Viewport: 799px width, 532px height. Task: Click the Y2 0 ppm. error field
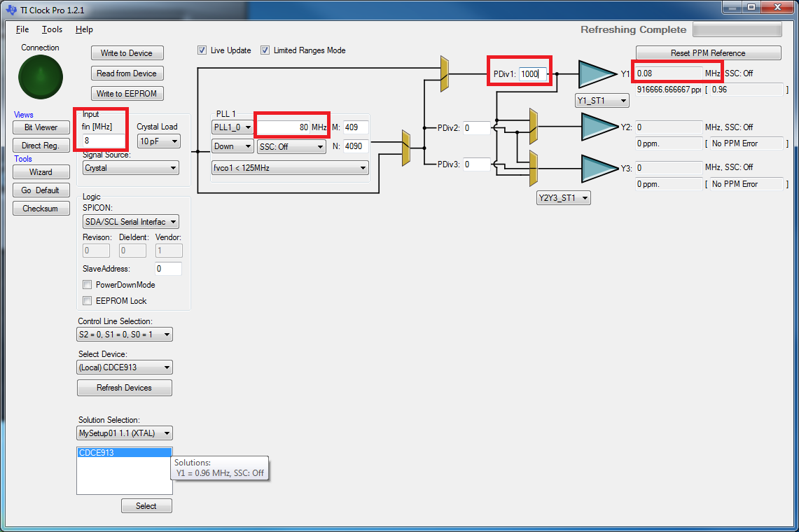669,143
